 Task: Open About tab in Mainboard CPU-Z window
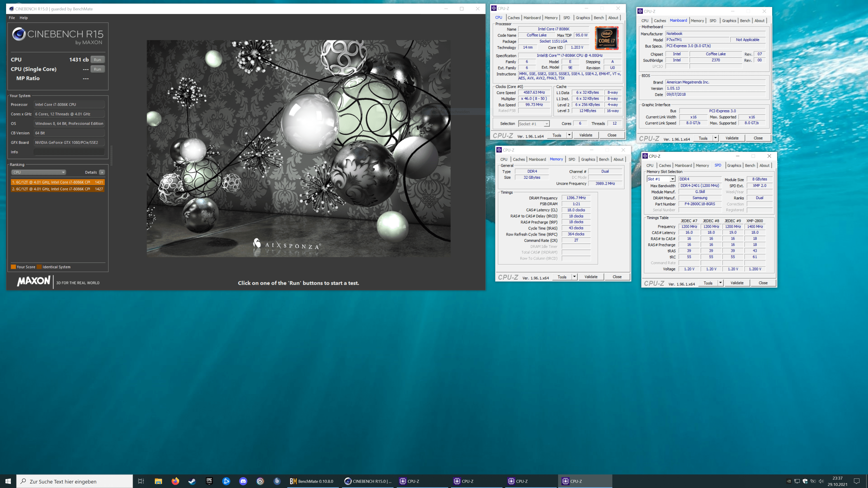pyautogui.click(x=759, y=21)
